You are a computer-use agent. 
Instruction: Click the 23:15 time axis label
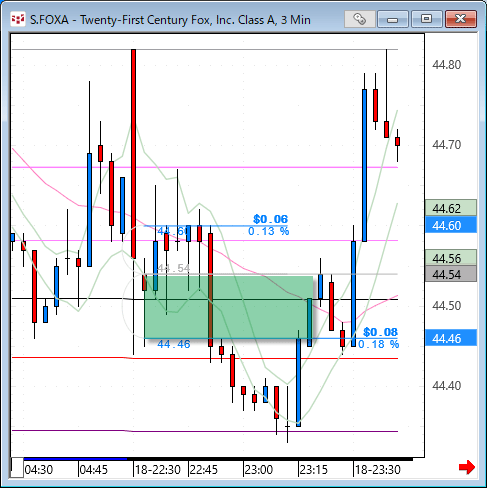pyautogui.click(x=313, y=470)
